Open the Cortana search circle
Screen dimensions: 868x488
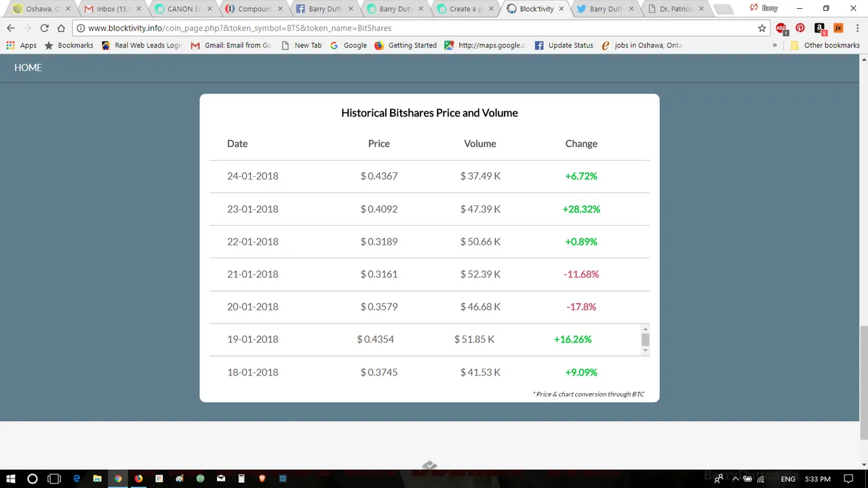point(32,479)
